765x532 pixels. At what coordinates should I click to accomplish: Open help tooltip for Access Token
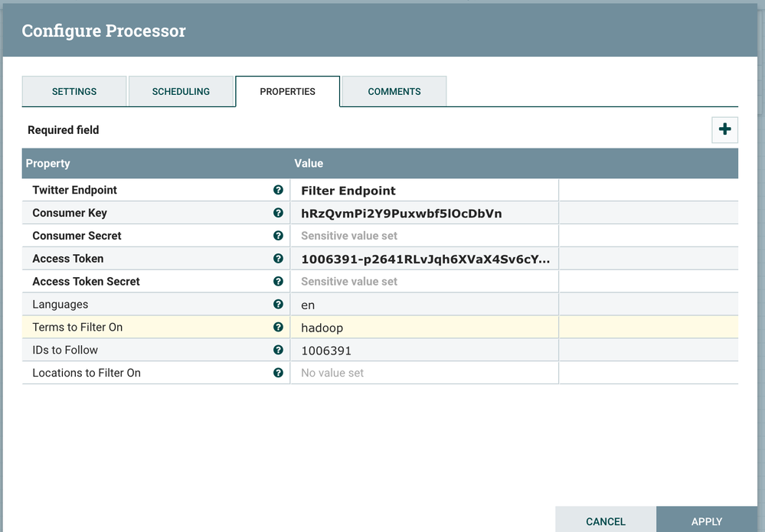(278, 259)
